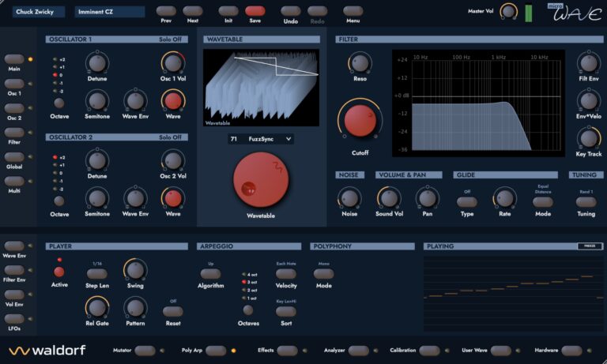Image resolution: width=607 pixels, height=364 pixels.
Task: Click the Pattern knob
Action: pyautogui.click(x=135, y=308)
